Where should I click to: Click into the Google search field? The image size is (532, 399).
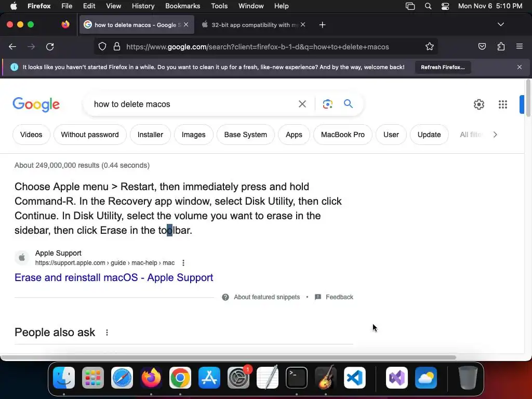point(193,104)
